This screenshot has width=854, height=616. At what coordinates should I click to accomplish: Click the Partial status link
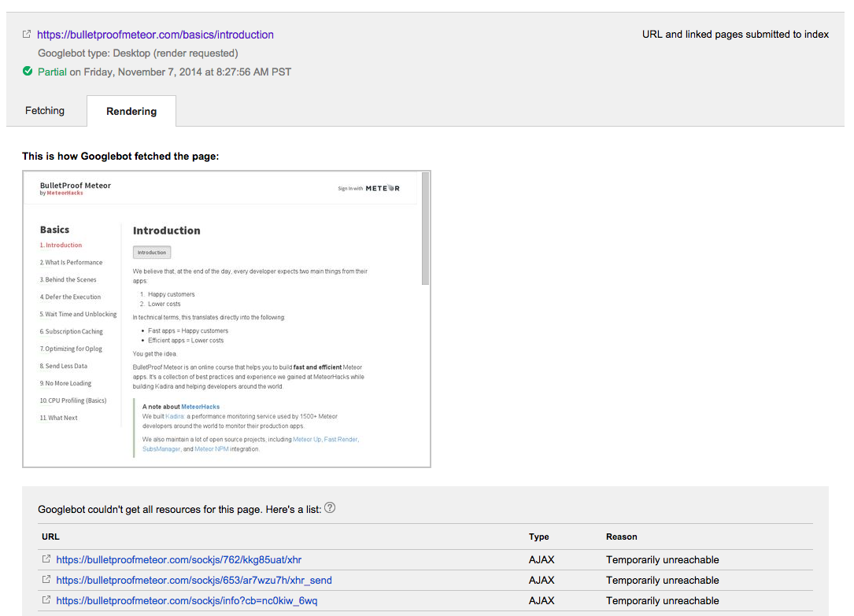coord(52,72)
